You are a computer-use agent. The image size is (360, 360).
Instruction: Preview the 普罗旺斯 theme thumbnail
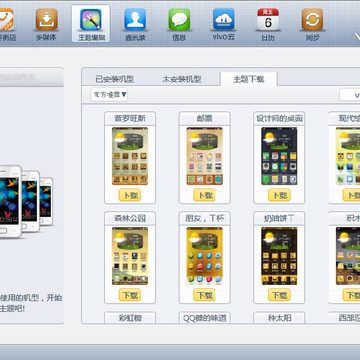[x=130, y=156]
